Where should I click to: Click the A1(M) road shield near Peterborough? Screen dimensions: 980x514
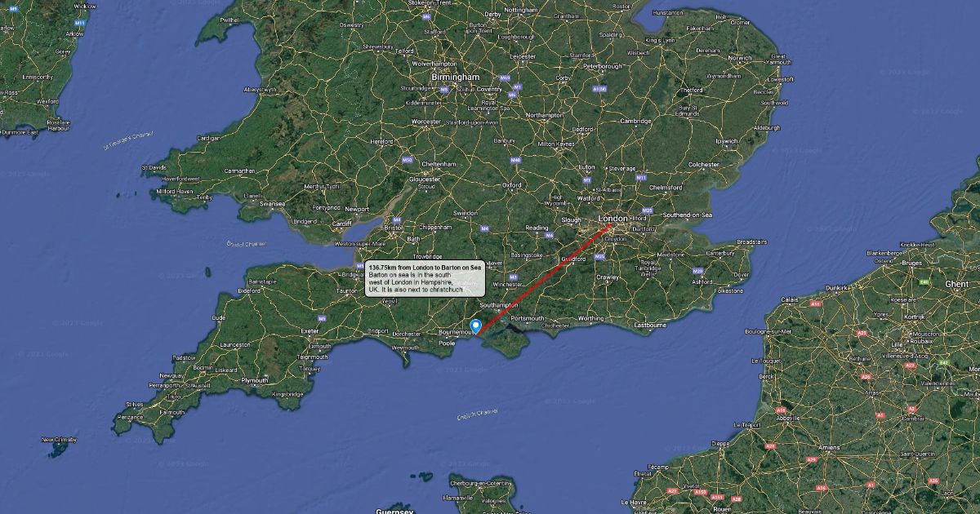point(600,88)
